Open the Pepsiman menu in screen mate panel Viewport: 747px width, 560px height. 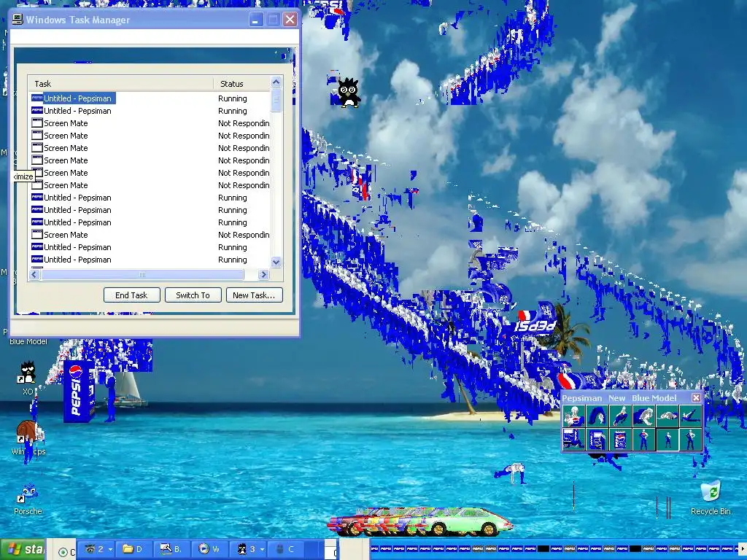(581, 398)
